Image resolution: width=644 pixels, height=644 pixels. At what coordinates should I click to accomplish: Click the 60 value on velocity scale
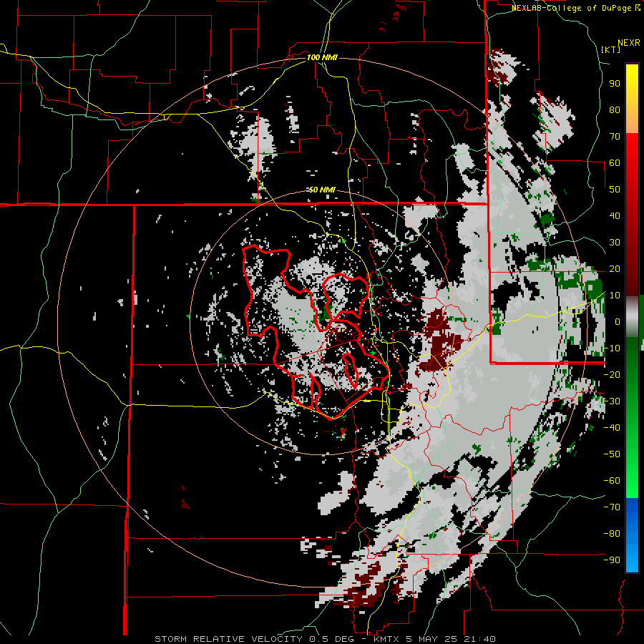pos(615,163)
